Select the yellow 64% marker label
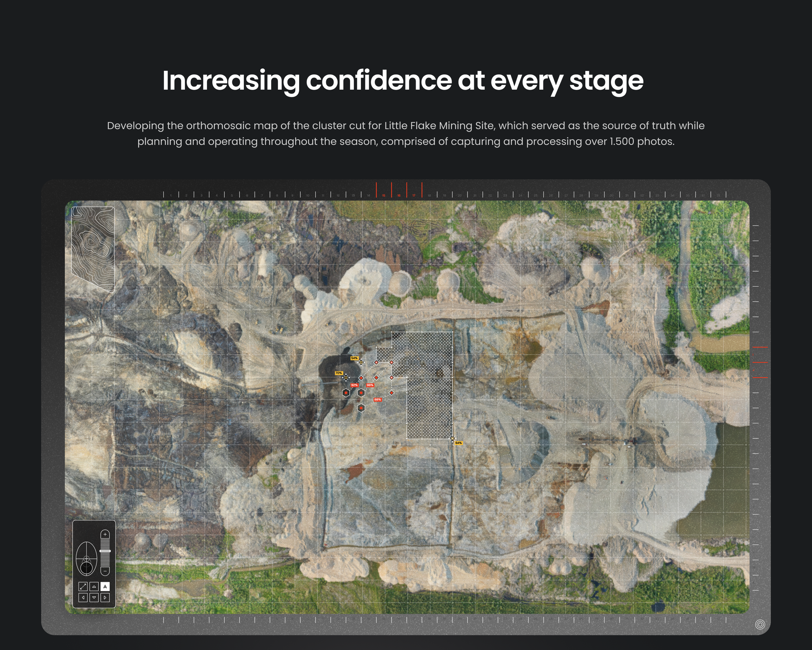Screen dimensions: 812x650 click(x=458, y=443)
